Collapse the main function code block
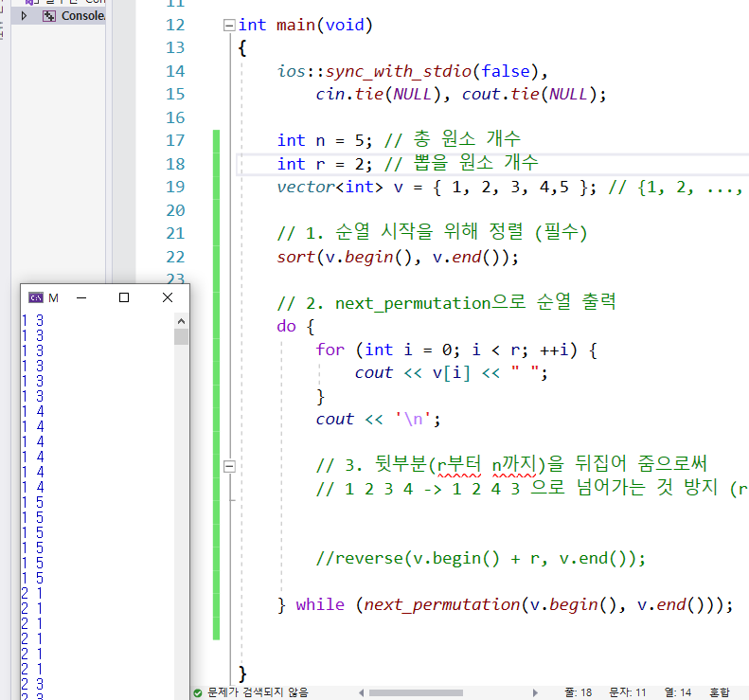This screenshot has height=700, width=749. coord(229,25)
